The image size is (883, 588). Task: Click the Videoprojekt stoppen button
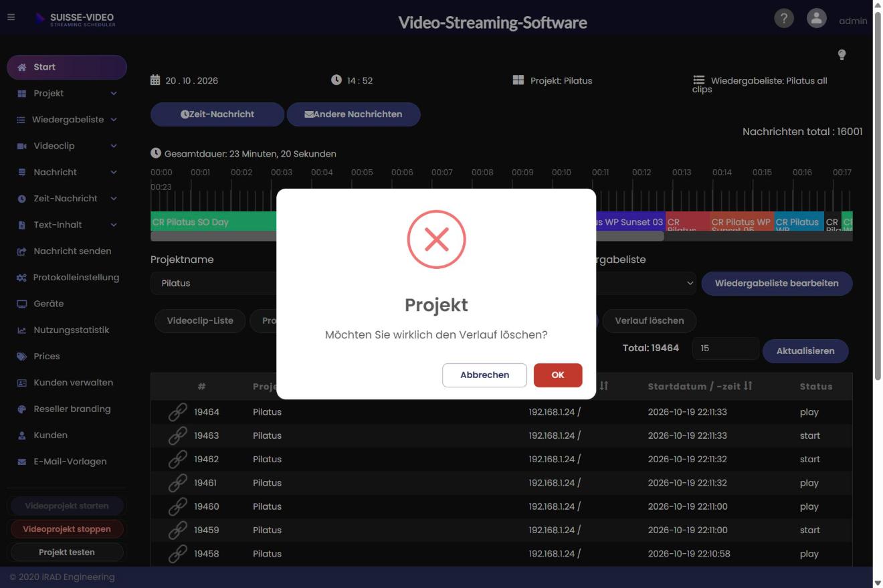tap(67, 529)
